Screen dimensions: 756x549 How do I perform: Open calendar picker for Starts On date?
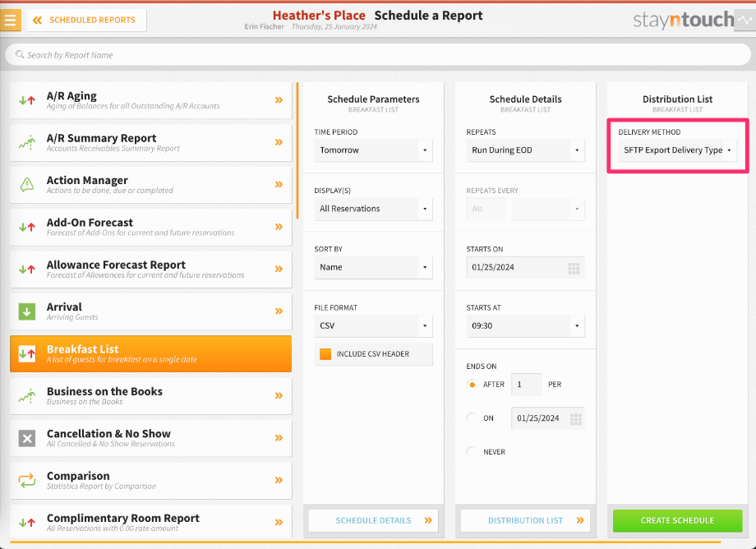[x=574, y=269]
